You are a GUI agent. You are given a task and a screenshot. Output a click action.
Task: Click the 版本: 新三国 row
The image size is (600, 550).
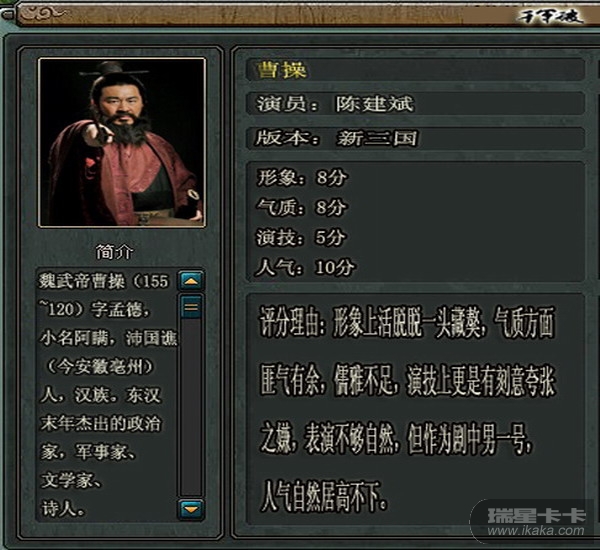(x=416, y=138)
